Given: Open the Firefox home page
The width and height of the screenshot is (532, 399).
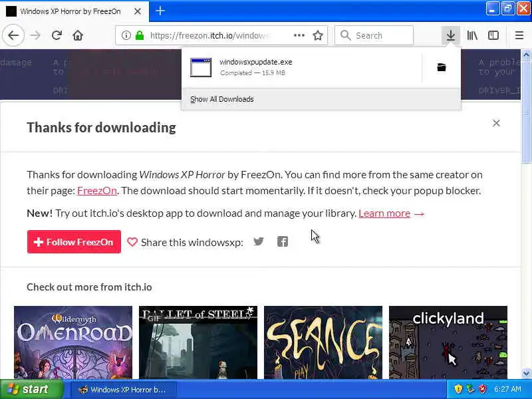Looking at the screenshot, I should tap(78, 35).
